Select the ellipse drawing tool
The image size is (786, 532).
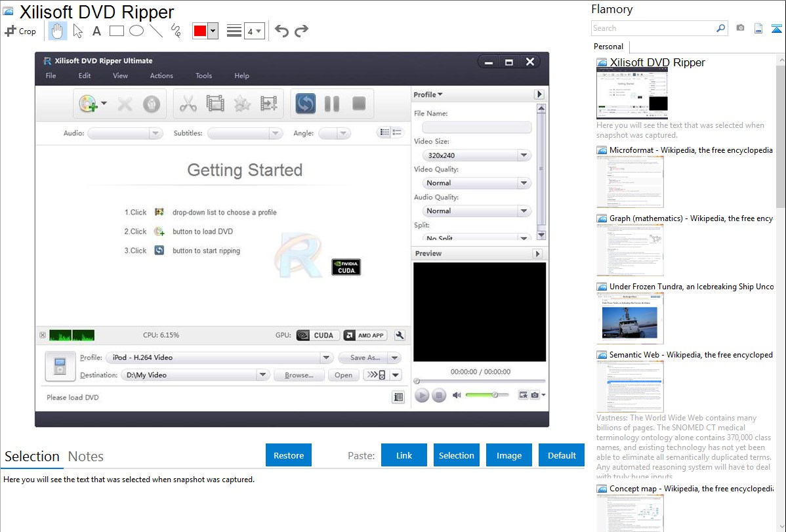(x=136, y=31)
